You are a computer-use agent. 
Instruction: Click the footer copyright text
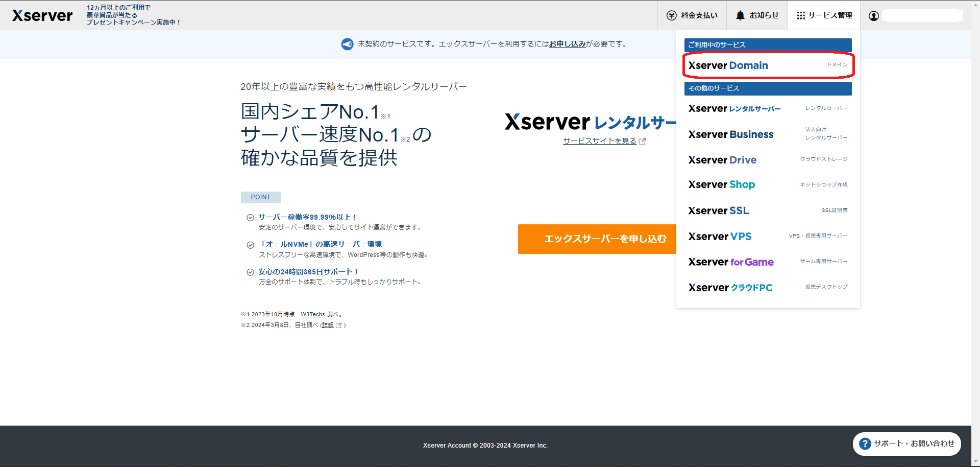click(485, 446)
